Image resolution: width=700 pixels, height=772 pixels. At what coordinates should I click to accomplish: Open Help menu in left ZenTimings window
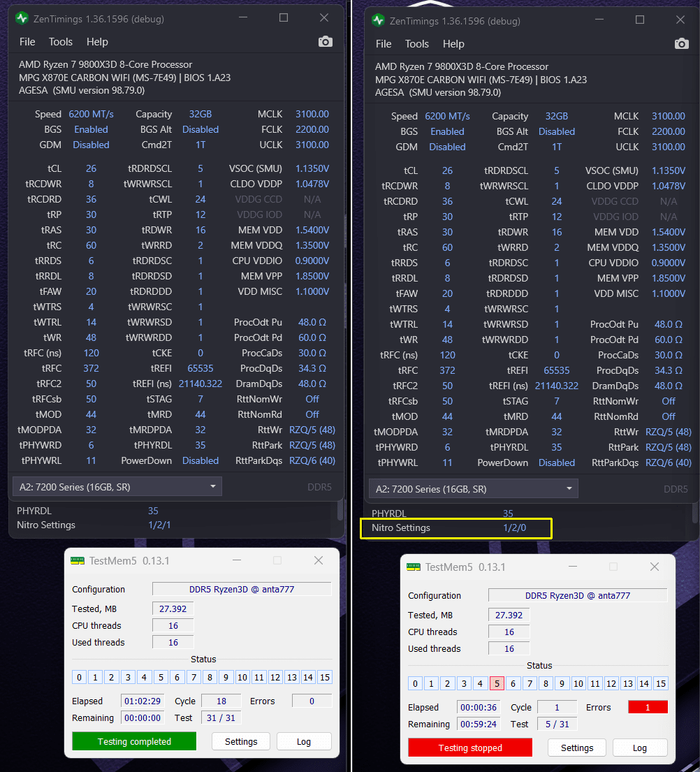coord(97,42)
